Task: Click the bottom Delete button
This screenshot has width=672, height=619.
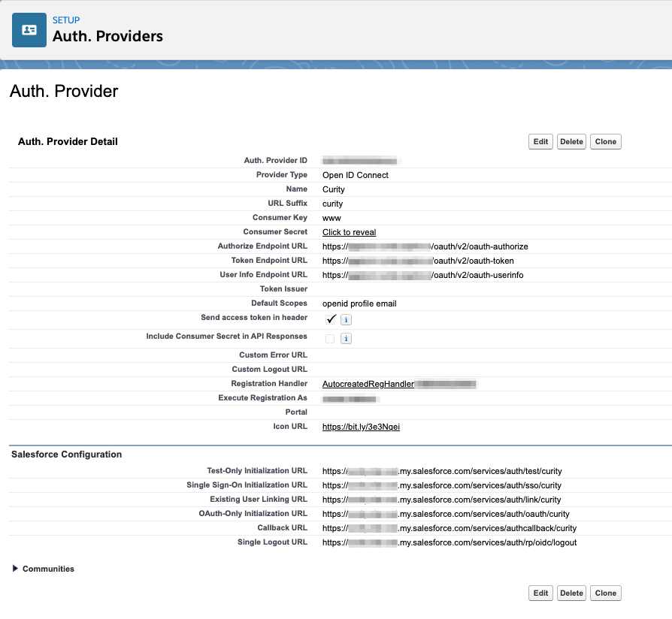Action: (571, 593)
